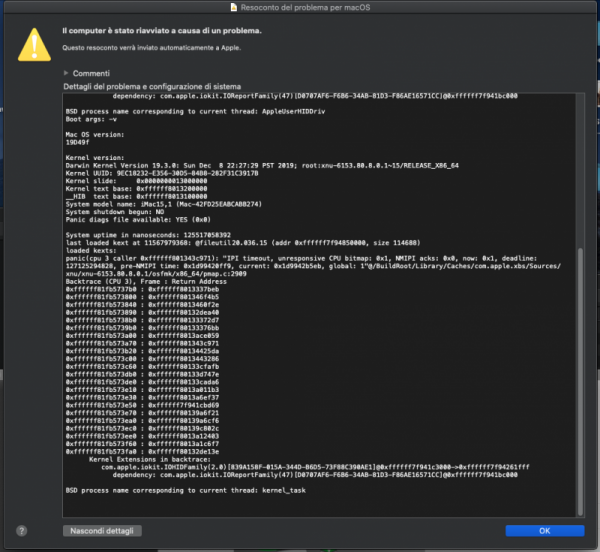600x552 pixels.
Task: Click the heading 'Il computer è stato riavviato'
Action: tap(162, 31)
